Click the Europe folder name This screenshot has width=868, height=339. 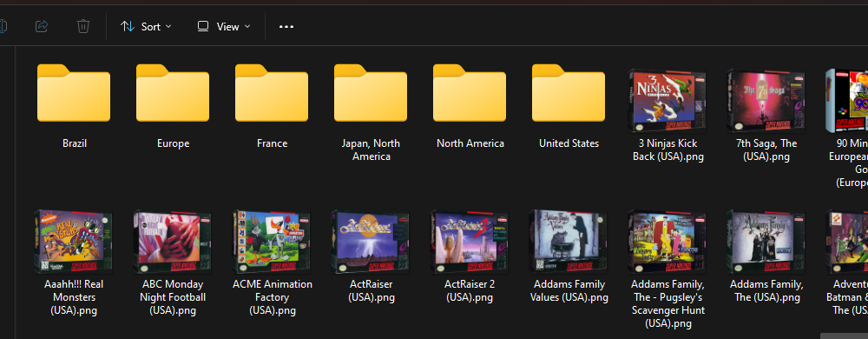174,143
